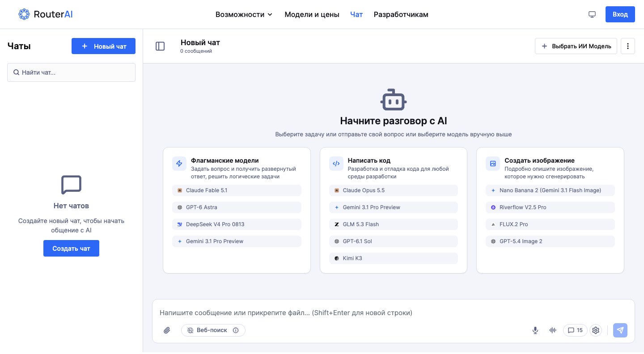
Task: Click the Нет чатов label
Action: 71,206
